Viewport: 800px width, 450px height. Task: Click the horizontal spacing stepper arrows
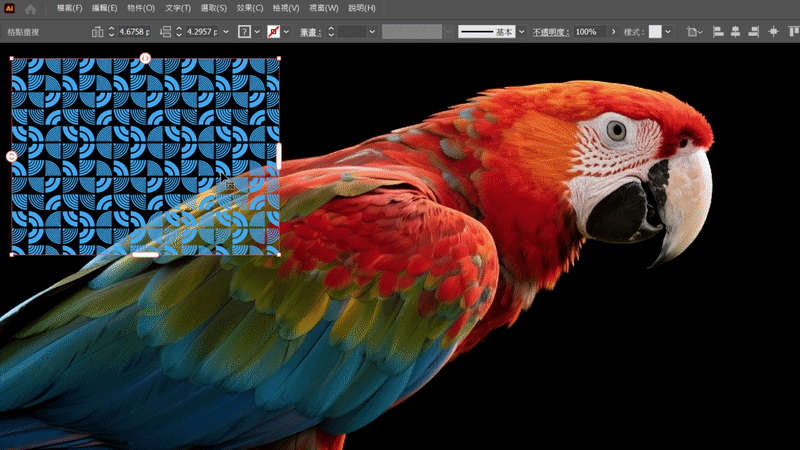(x=111, y=32)
